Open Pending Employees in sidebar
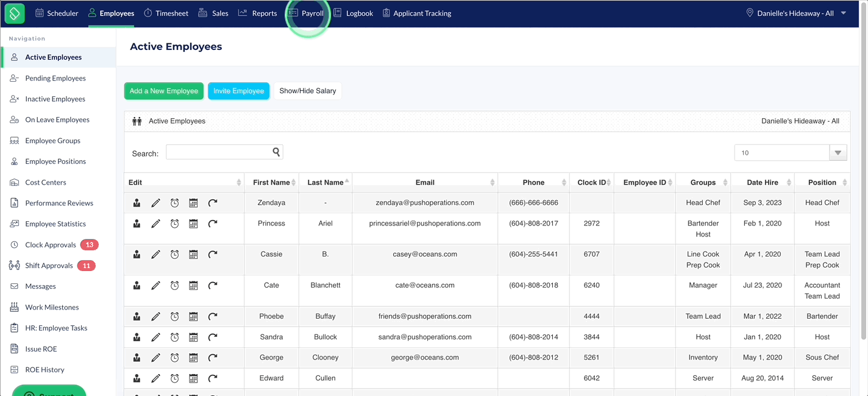The image size is (868, 396). [55, 78]
